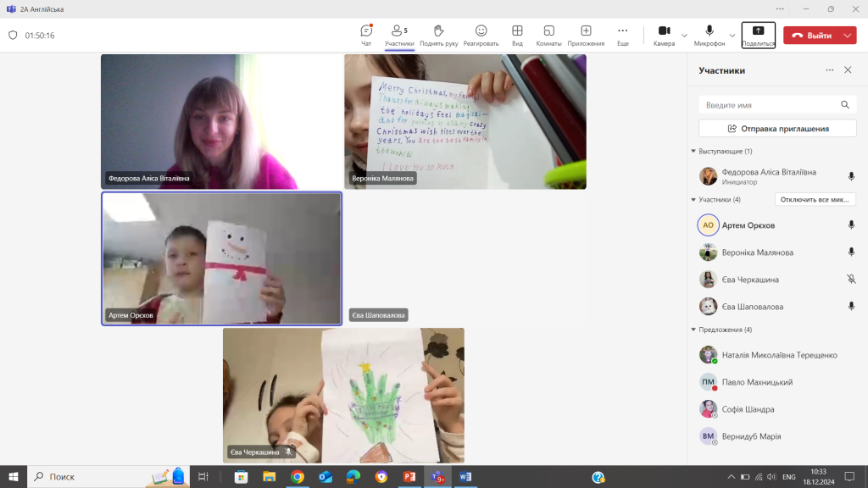Toggle microphone for Вероніка Малянова in list
868x488 pixels.
(x=851, y=252)
